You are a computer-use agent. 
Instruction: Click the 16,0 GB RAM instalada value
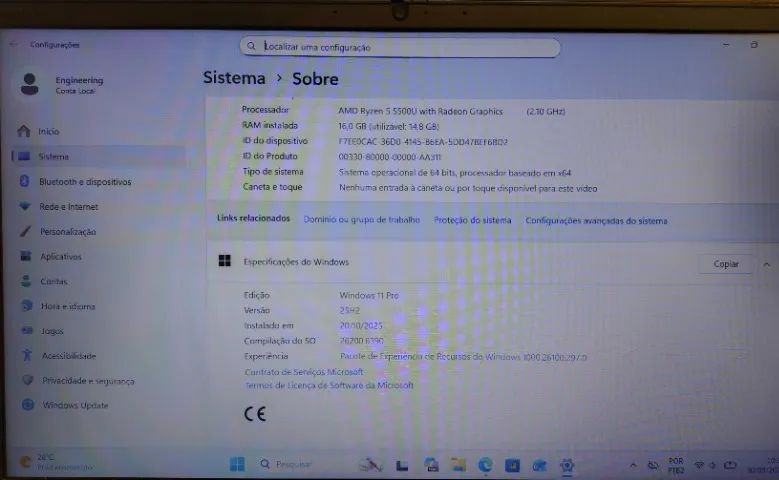(389, 126)
